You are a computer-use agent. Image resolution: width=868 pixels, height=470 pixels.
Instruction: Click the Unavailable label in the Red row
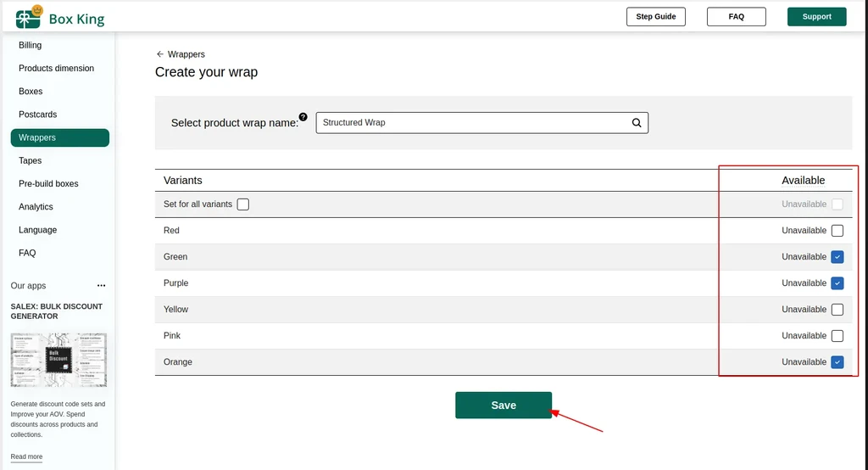point(804,231)
